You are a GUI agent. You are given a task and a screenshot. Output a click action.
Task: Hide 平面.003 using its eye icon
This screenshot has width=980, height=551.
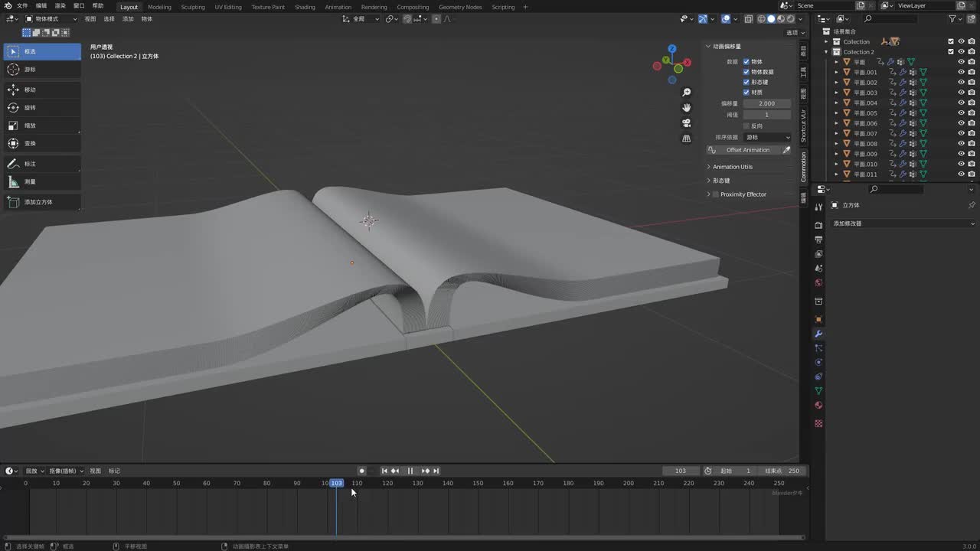pyautogui.click(x=961, y=93)
